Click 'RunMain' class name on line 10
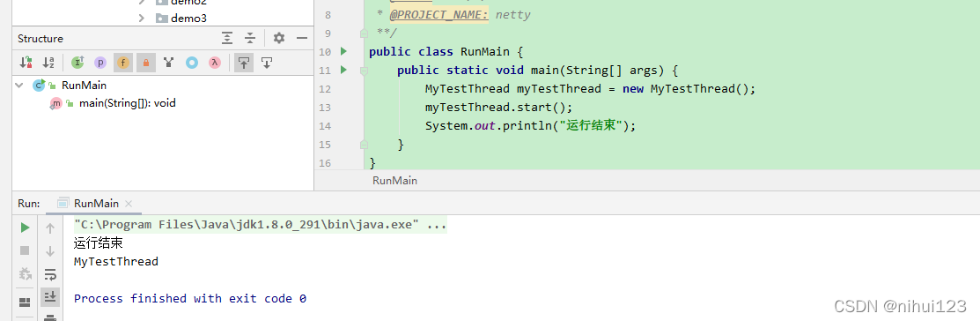Screen dimensions: 980x321 point(485,51)
